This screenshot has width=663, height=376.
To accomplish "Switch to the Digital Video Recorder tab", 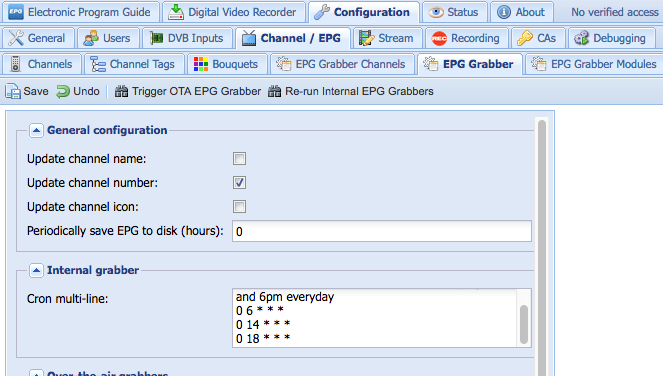I will (234, 12).
